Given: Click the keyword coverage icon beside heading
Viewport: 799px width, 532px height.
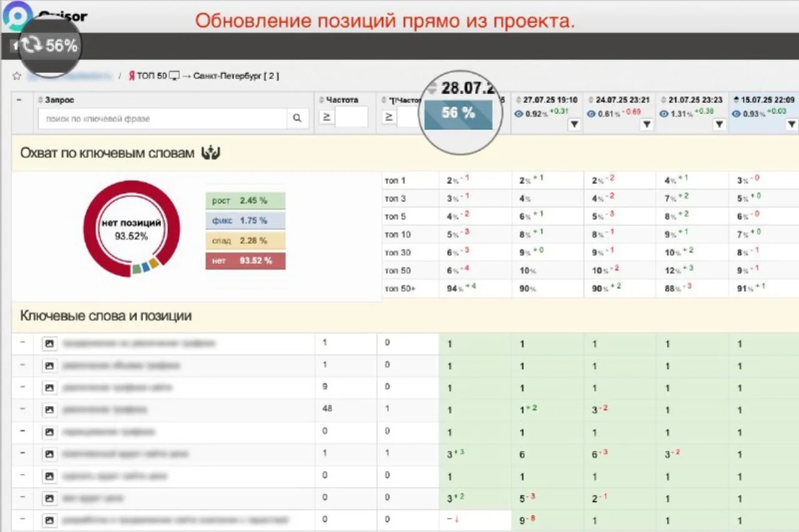Looking at the screenshot, I should tap(211, 153).
